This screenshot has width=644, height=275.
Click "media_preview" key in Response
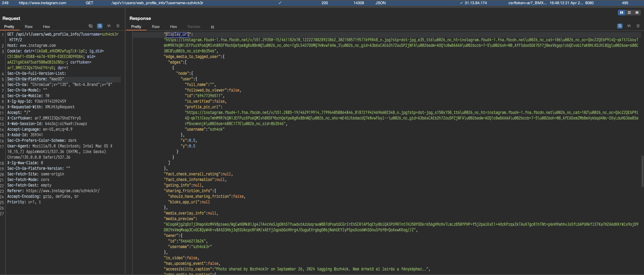click(x=179, y=219)
